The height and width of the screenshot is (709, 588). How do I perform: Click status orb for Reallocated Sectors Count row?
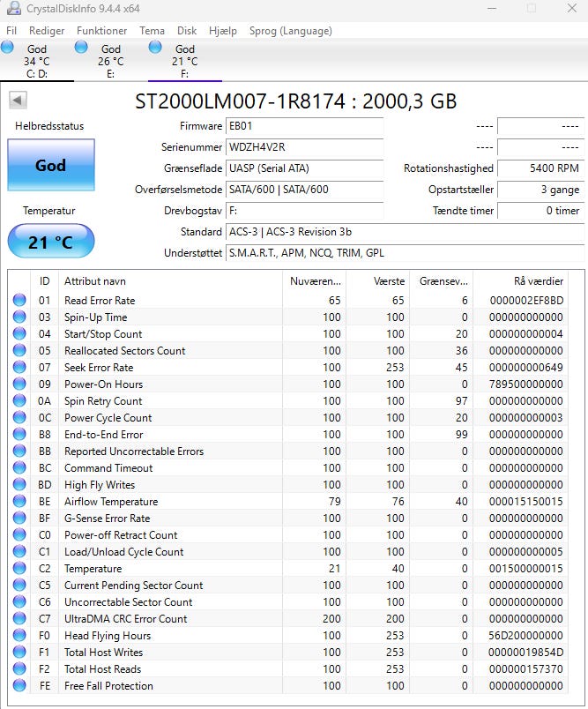(x=19, y=350)
